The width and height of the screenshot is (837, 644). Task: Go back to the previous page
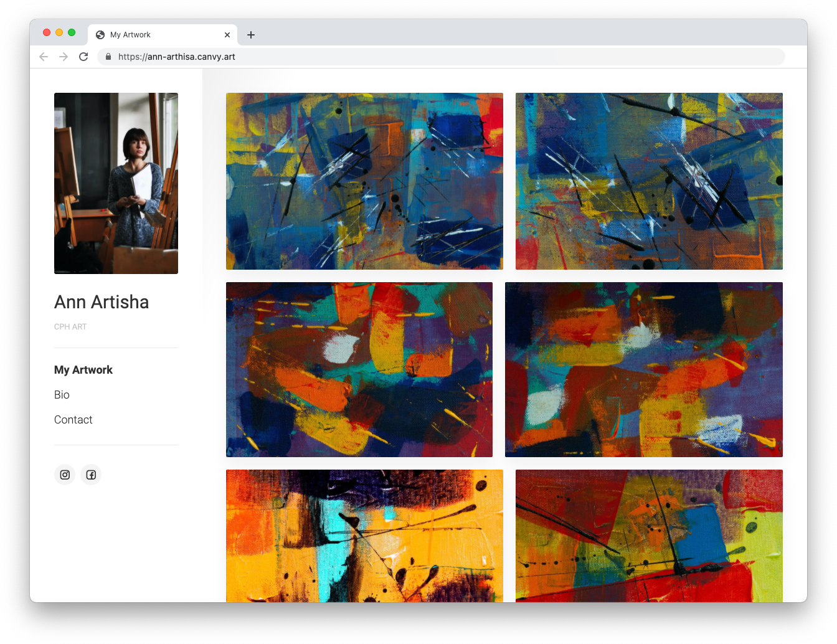coord(43,56)
